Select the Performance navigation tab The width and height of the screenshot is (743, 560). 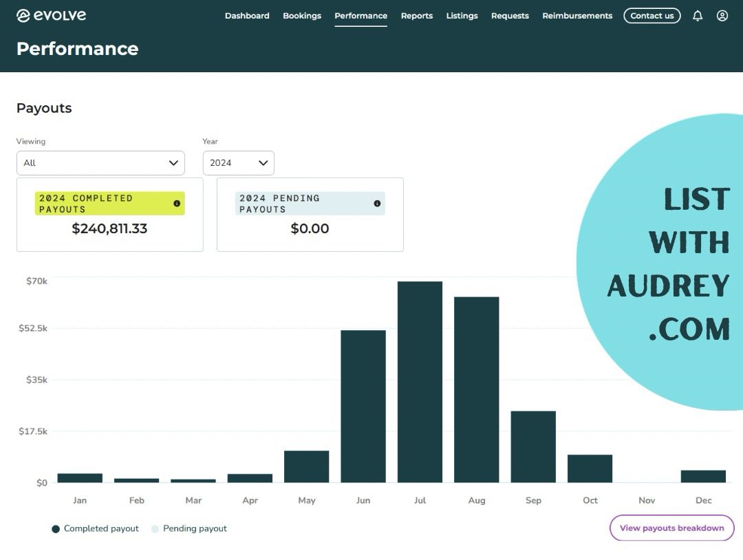[360, 16]
